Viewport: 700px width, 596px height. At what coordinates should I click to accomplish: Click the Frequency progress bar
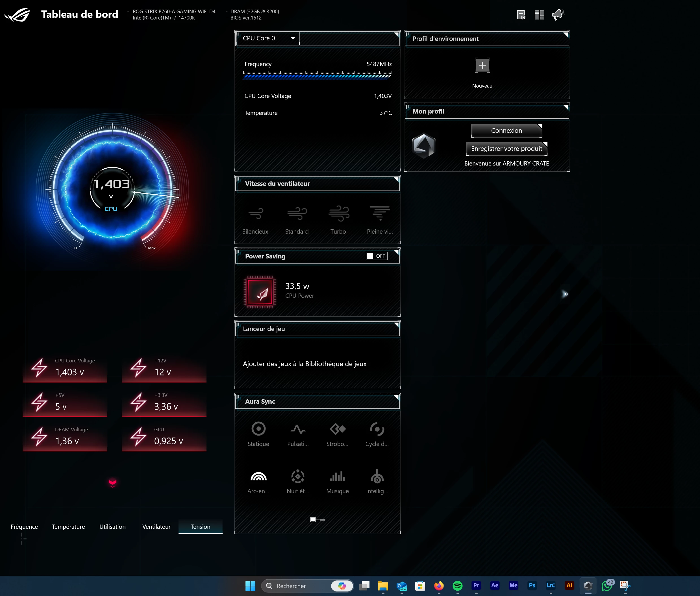[x=317, y=76]
